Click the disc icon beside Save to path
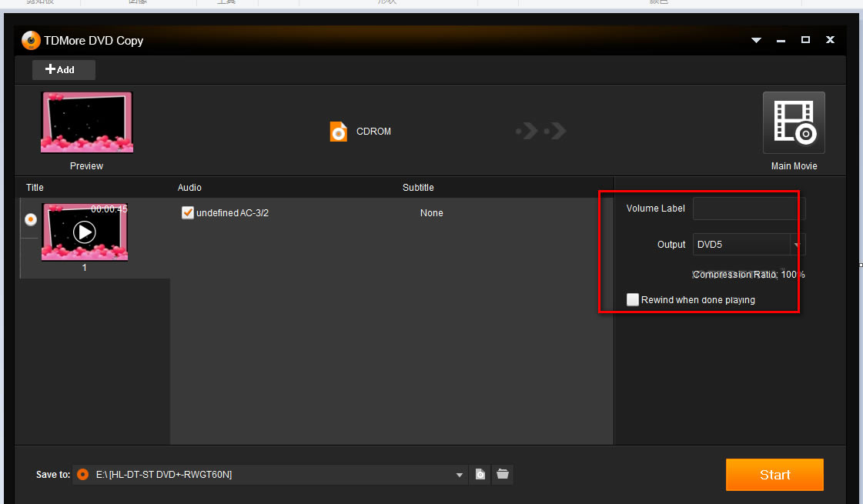Screen dimensions: 863x504 point(82,474)
